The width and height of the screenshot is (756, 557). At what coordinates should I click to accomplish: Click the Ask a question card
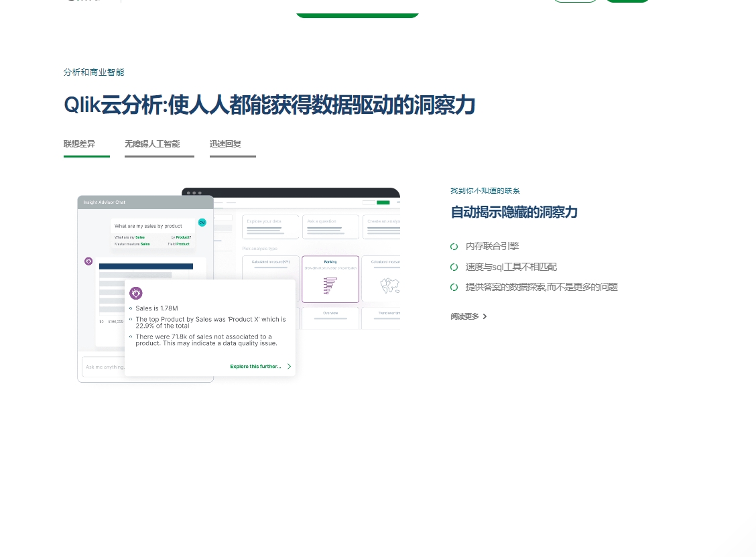coord(331,227)
